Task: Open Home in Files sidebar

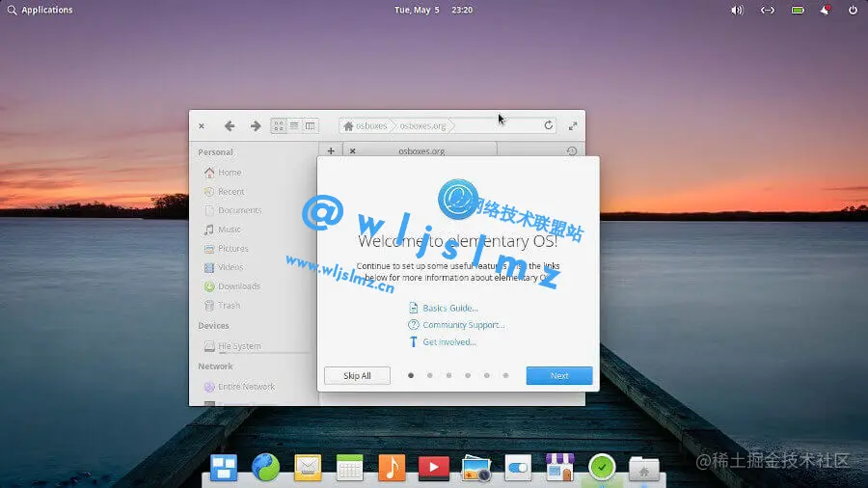Action: click(x=223, y=173)
